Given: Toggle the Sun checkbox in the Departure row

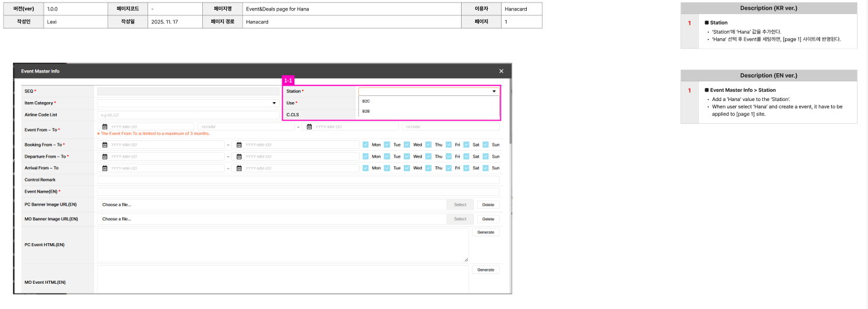Looking at the screenshot, I should tap(486, 156).
